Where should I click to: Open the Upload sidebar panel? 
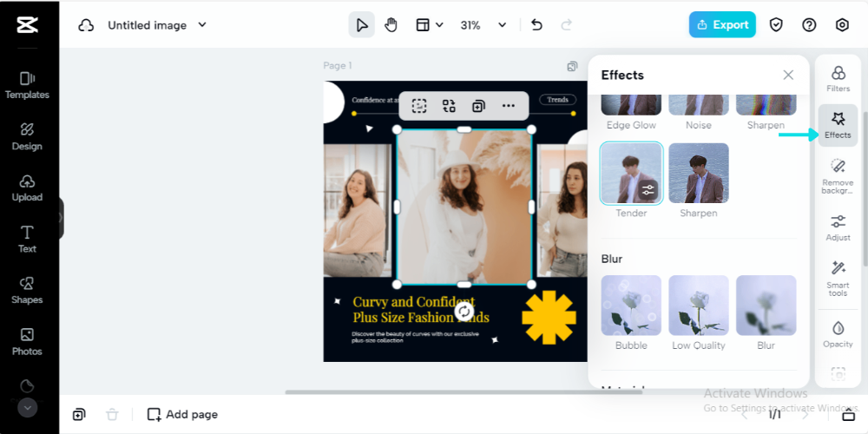pos(27,188)
